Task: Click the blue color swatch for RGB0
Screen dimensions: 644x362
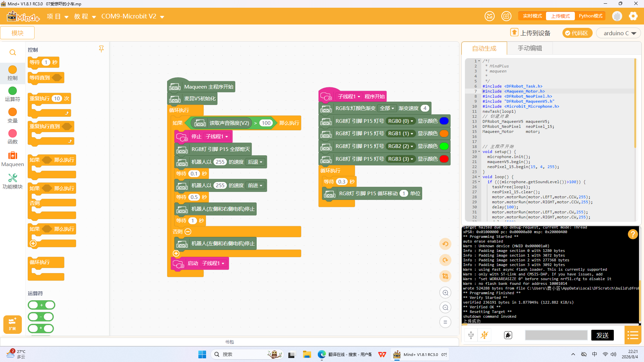Action: [444, 121]
